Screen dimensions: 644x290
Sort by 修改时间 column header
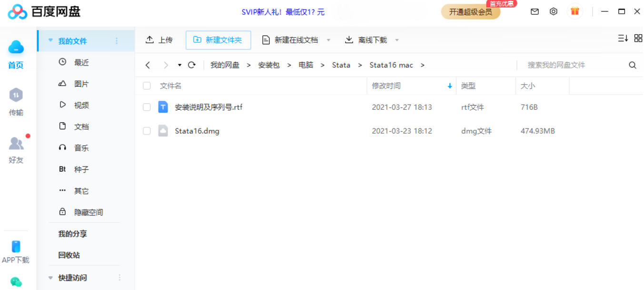(386, 86)
